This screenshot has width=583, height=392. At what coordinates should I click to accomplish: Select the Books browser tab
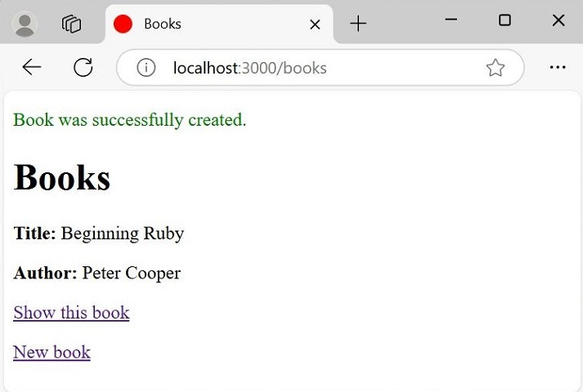click(204, 24)
